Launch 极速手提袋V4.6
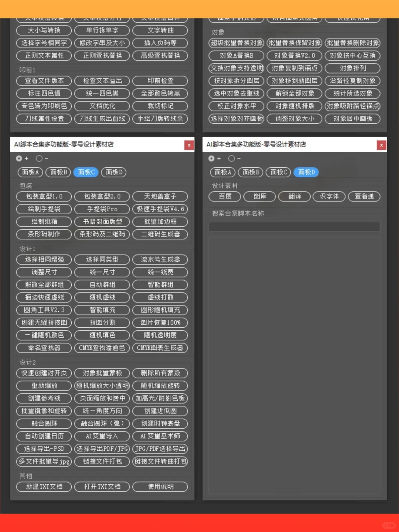This screenshot has width=399, height=532. coord(160,209)
